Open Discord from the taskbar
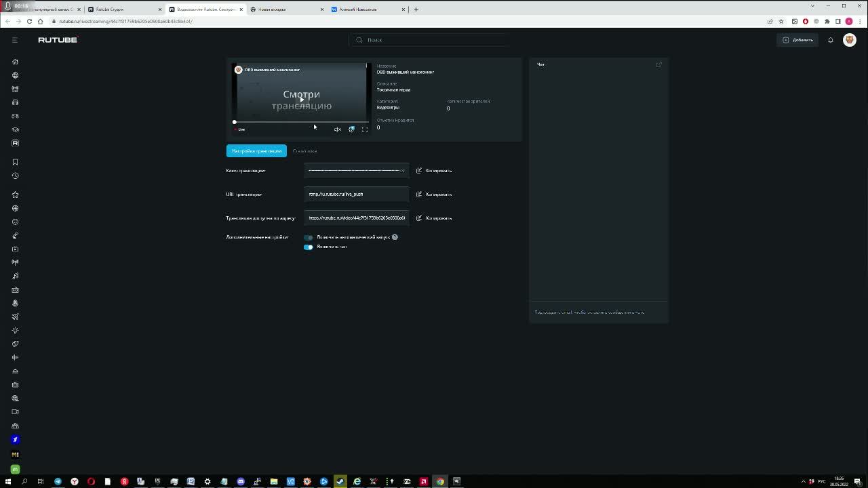This screenshot has width=868, height=488. pyautogui.click(x=241, y=481)
